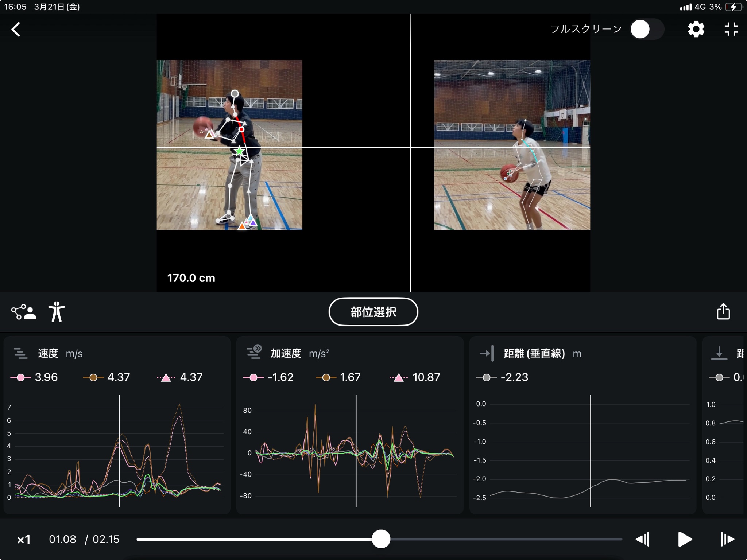Open the 速度 m/s chart panel header
Viewport: 747px width, 560px height.
(49, 353)
